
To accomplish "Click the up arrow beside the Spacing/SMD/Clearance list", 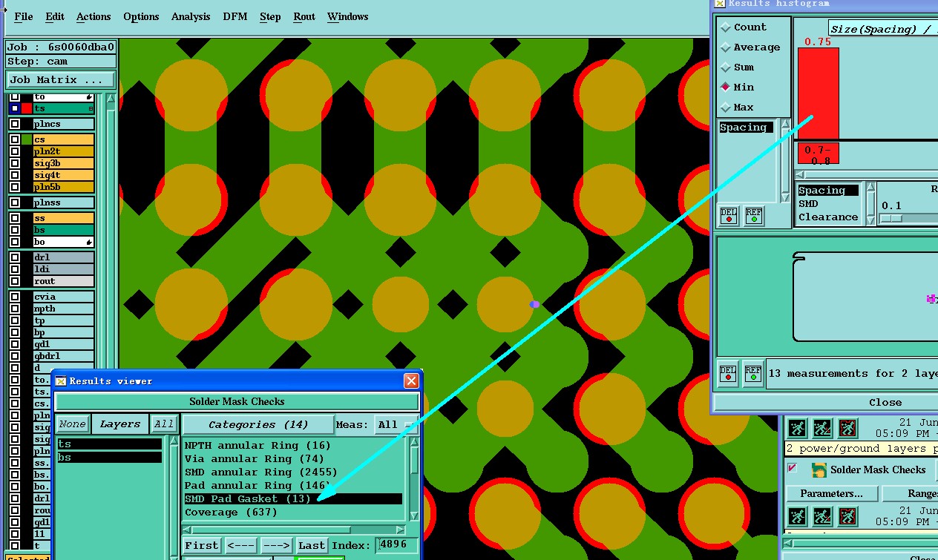I will (871, 188).
